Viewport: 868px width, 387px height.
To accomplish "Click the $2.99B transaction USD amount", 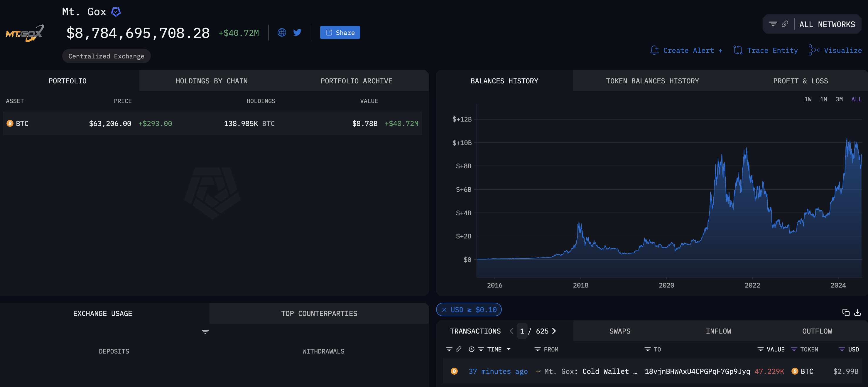I will [x=845, y=371].
